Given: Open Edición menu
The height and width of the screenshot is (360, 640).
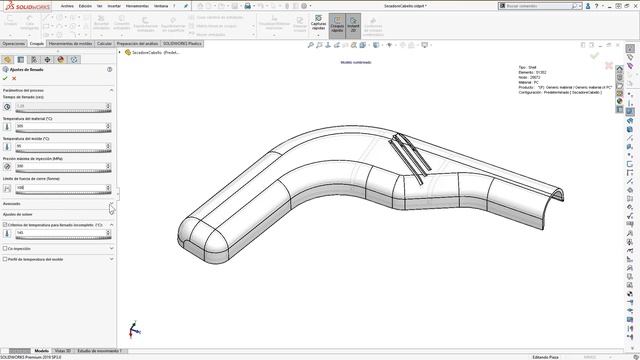Looking at the screenshot, I should click(x=85, y=6).
